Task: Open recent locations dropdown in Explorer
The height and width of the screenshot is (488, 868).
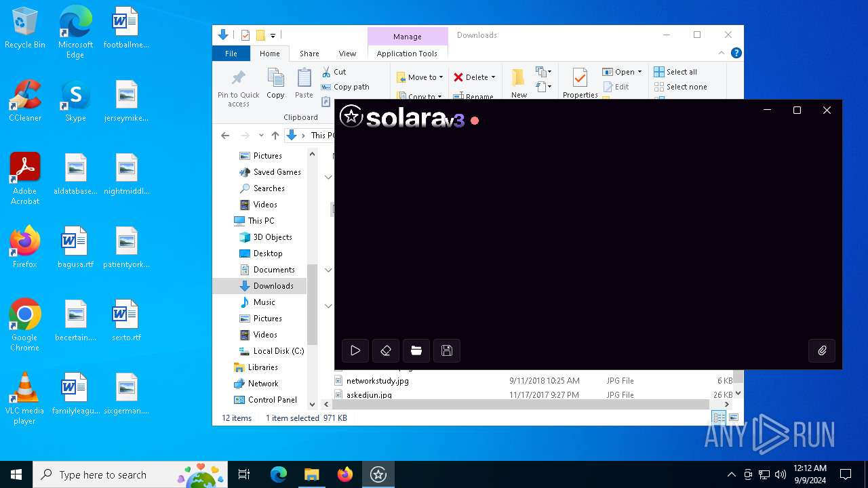Action: pyautogui.click(x=261, y=136)
